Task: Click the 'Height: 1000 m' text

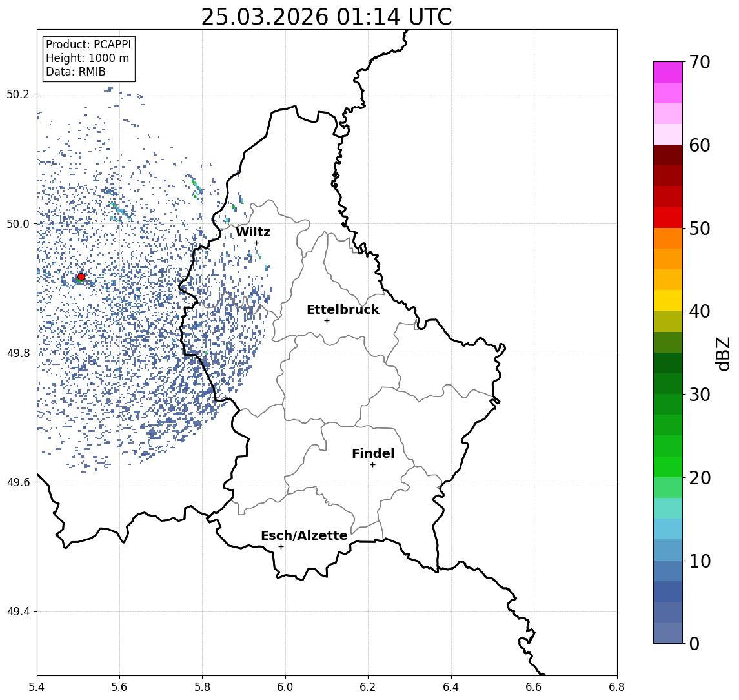Action: pos(87,58)
